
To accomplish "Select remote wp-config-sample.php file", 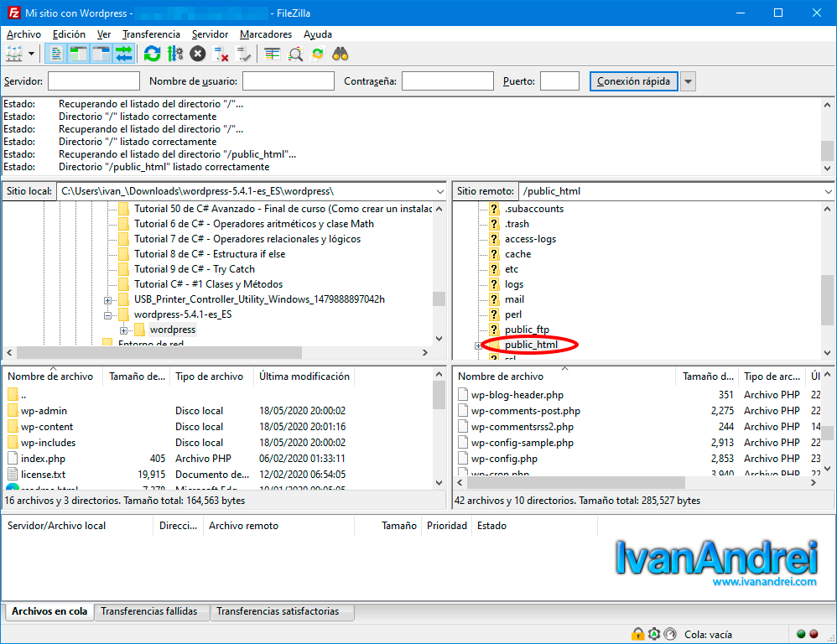I will [x=522, y=443].
